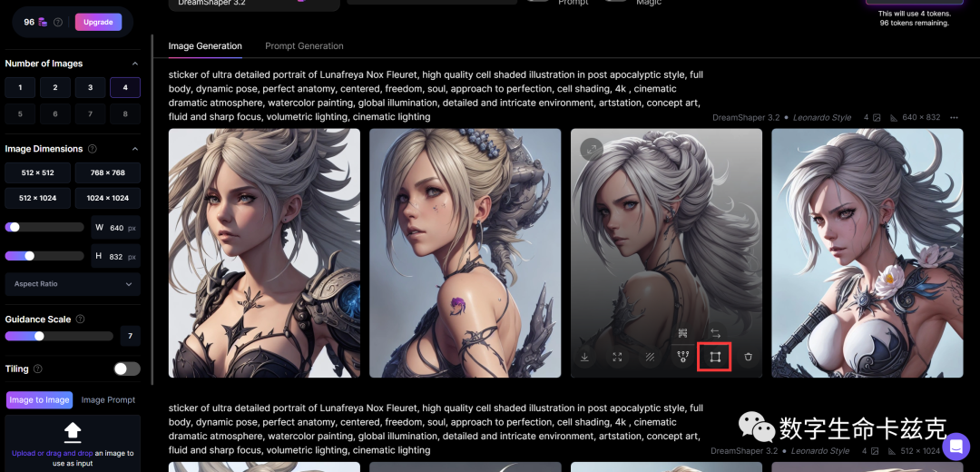Click the width slider handle
Screen dimensions: 980x472
point(15,227)
